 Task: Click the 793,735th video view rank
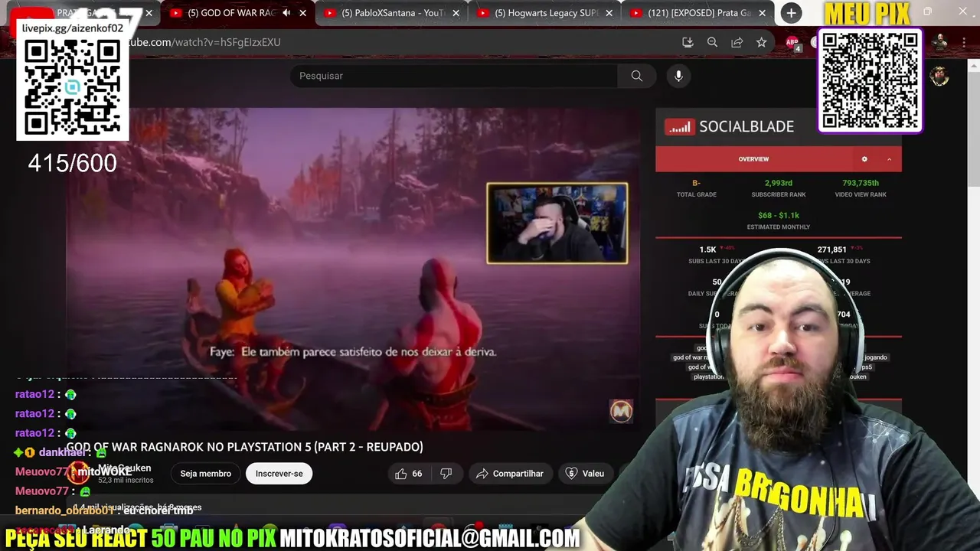(x=861, y=183)
